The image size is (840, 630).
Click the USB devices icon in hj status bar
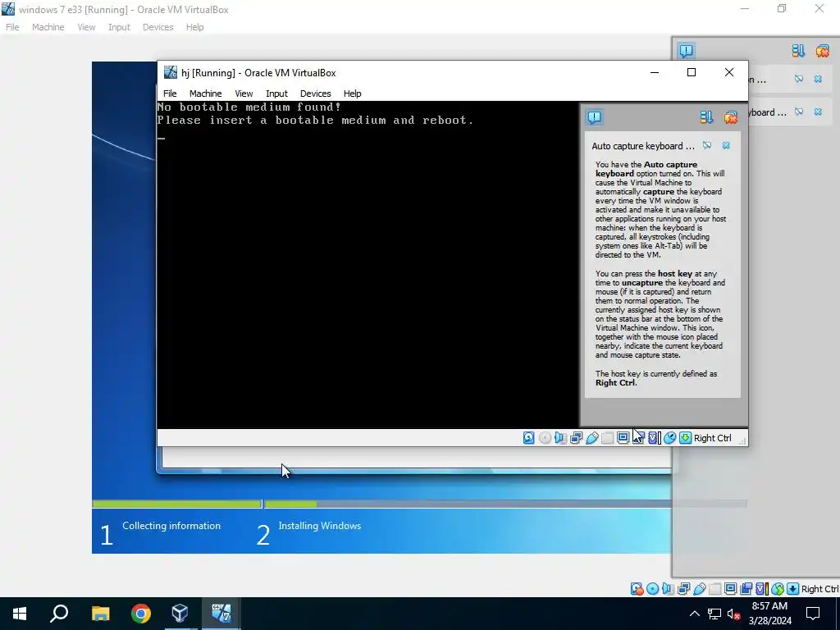coord(592,438)
